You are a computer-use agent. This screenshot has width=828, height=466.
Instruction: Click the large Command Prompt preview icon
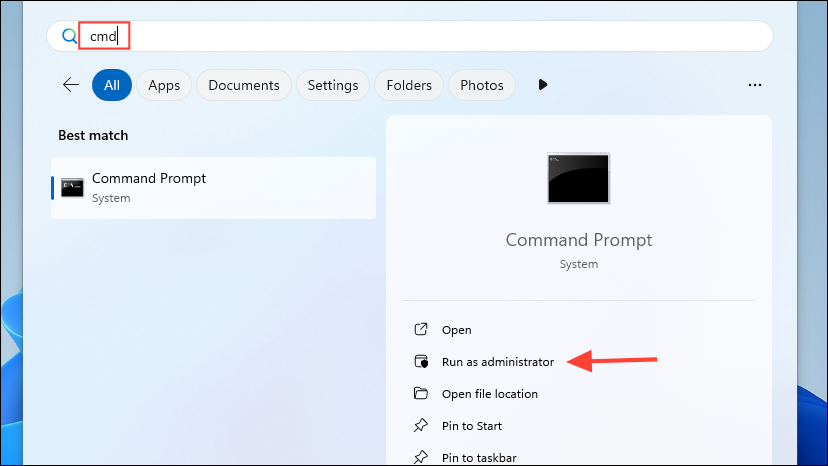tap(579, 178)
